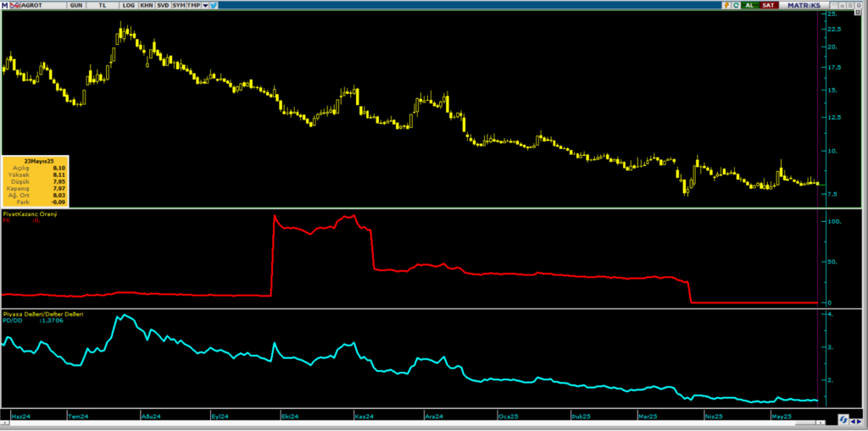
Task: Click the 12.5 price axis label
Action: point(834,118)
